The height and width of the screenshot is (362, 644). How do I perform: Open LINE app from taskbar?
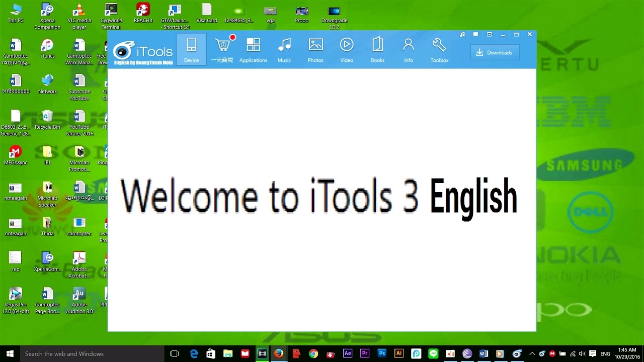click(x=433, y=353)
